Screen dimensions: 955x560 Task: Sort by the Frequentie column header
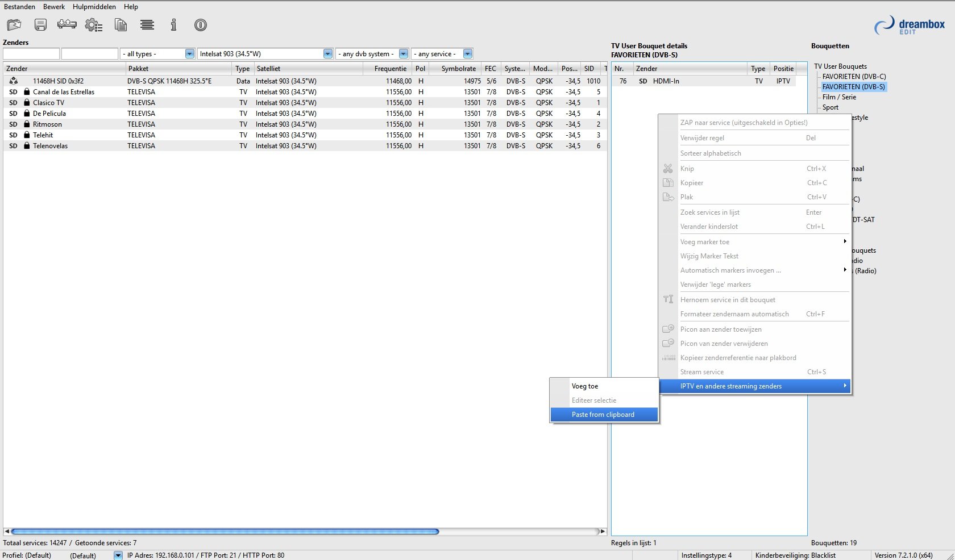390,69
